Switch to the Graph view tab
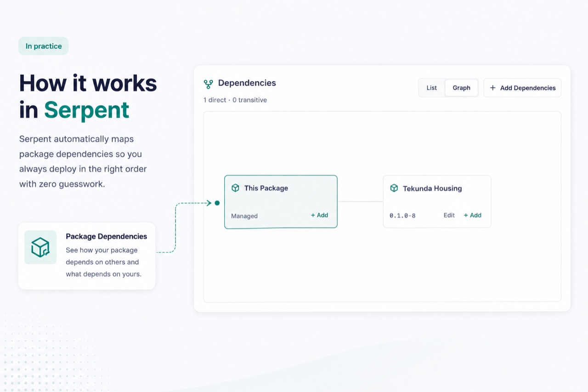Viewport: 588px width, 392px height. (462, 88)
